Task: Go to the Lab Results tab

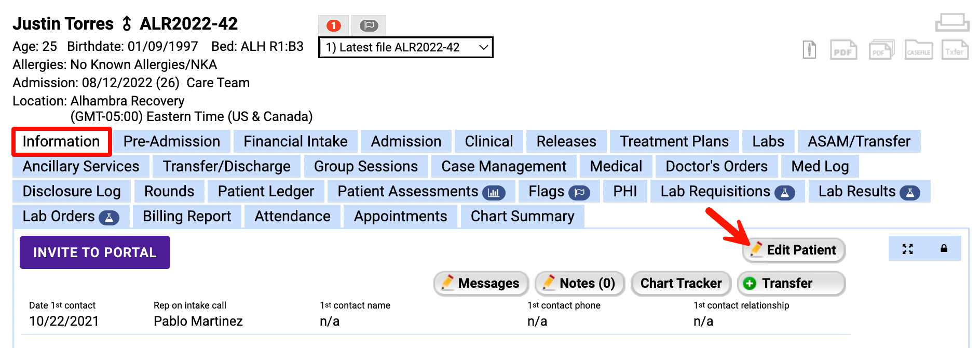Action: coord(868,191)
